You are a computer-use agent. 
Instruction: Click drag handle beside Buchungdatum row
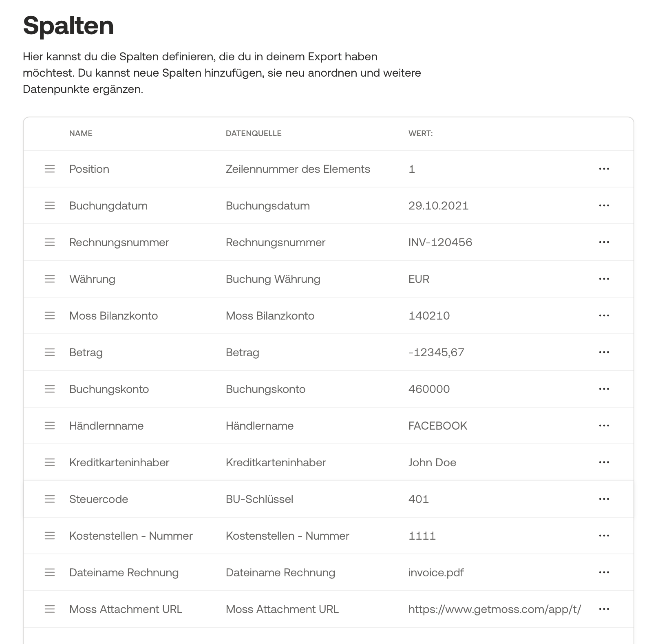point(50,205)
